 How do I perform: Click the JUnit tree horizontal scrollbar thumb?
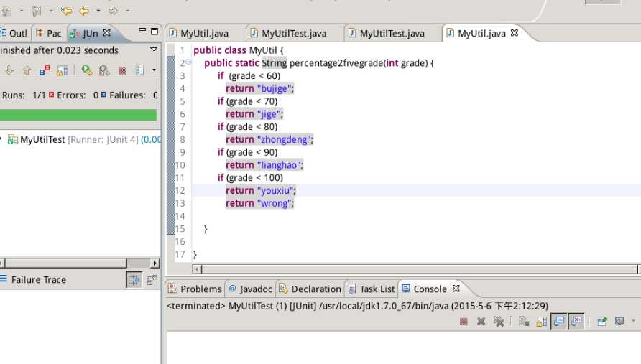coord(65,263)
